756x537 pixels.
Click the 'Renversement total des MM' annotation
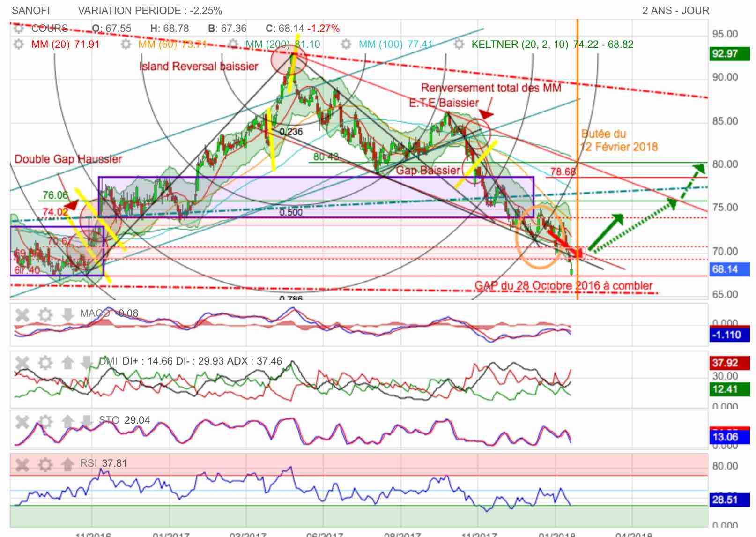click(x=491, y=88)
